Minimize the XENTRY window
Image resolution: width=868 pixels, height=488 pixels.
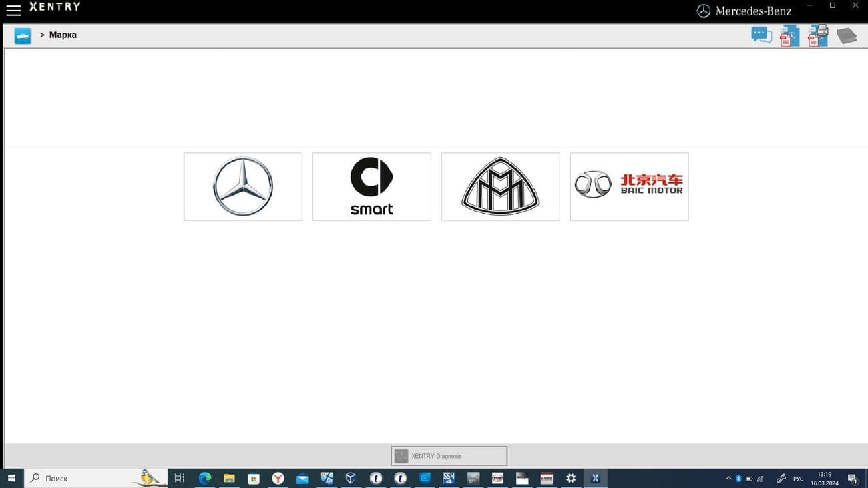pos(809,5)
